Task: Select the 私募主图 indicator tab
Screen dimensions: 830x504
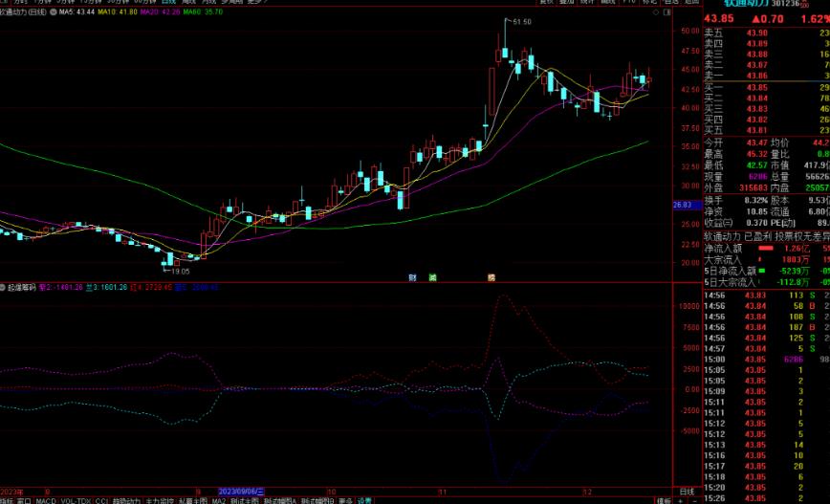Action: [x=193, y=500]
